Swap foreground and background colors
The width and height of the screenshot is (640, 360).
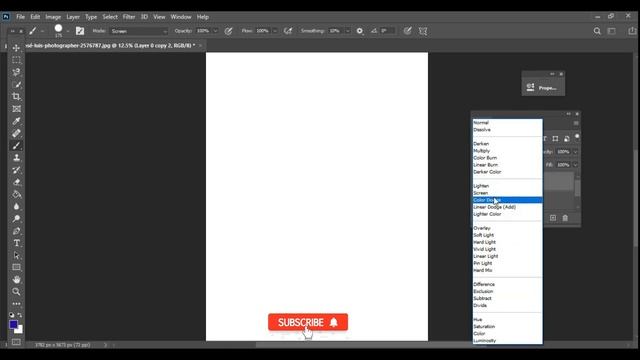tap(20, 315)
